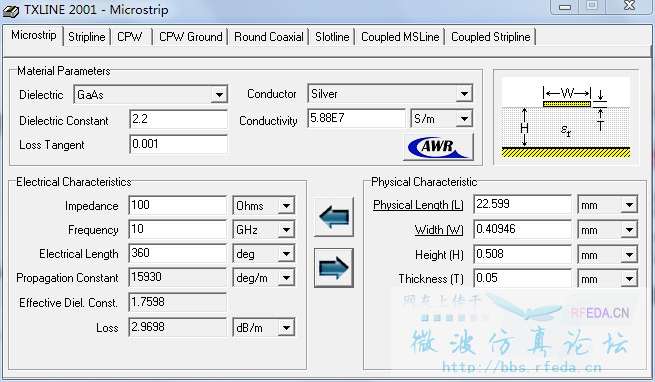Click the Impedance field showing 100

coord(178,205)
